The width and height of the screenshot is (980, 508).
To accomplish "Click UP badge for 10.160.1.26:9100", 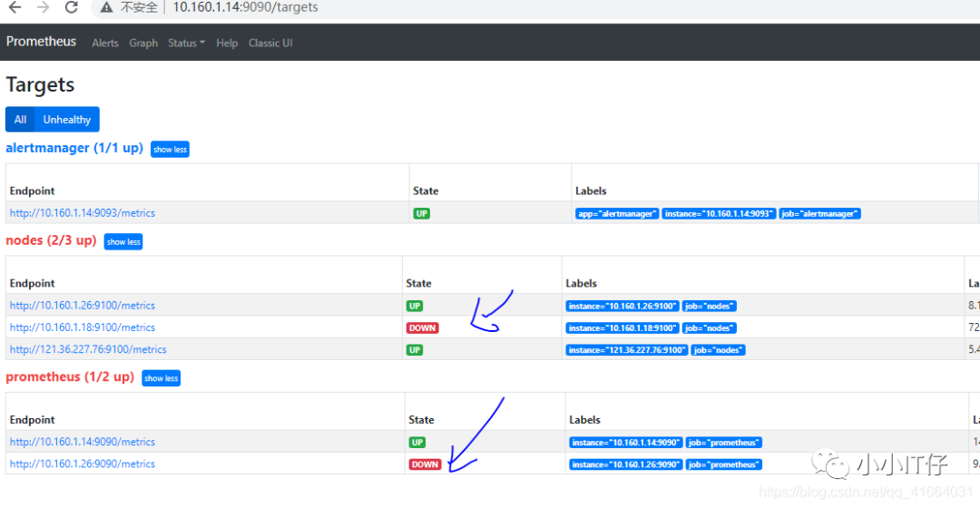I will (415, 307).
